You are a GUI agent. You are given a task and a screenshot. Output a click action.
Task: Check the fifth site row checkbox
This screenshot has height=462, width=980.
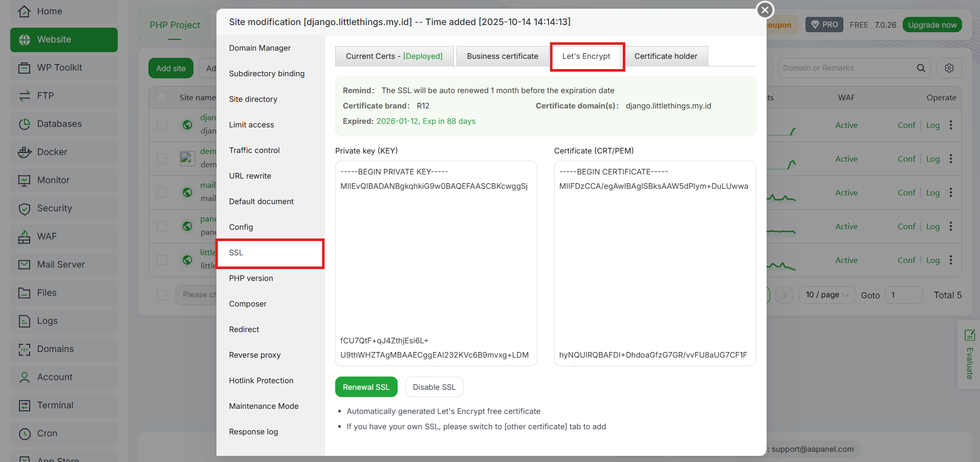162,260
